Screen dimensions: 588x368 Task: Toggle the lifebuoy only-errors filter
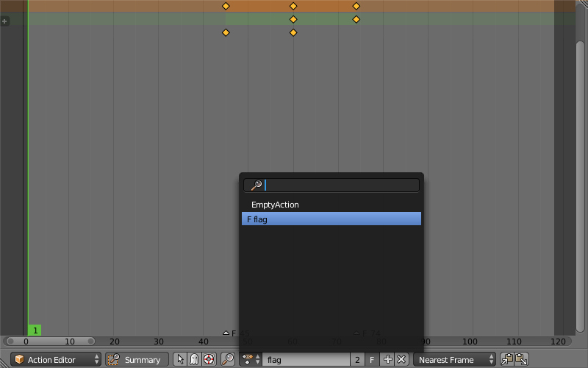[x=209, y=359]
